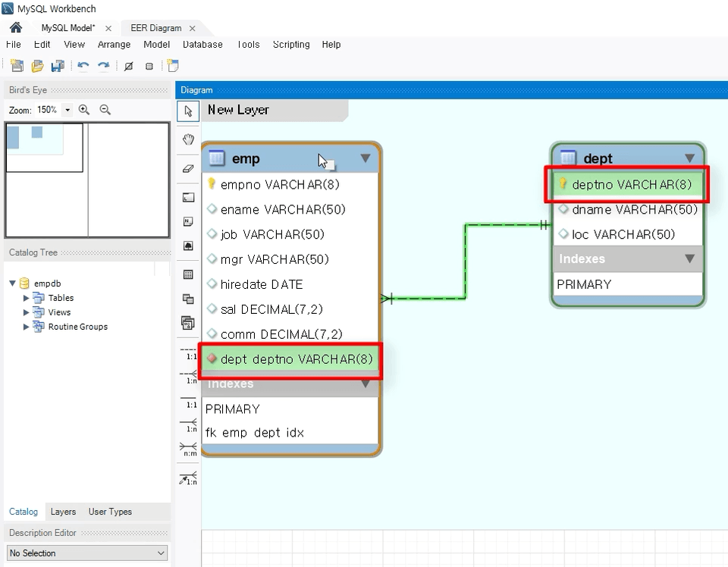Collapse the dept table Indexes section
The width and height of the screenshot is (728, 567).
coord(690,258)
